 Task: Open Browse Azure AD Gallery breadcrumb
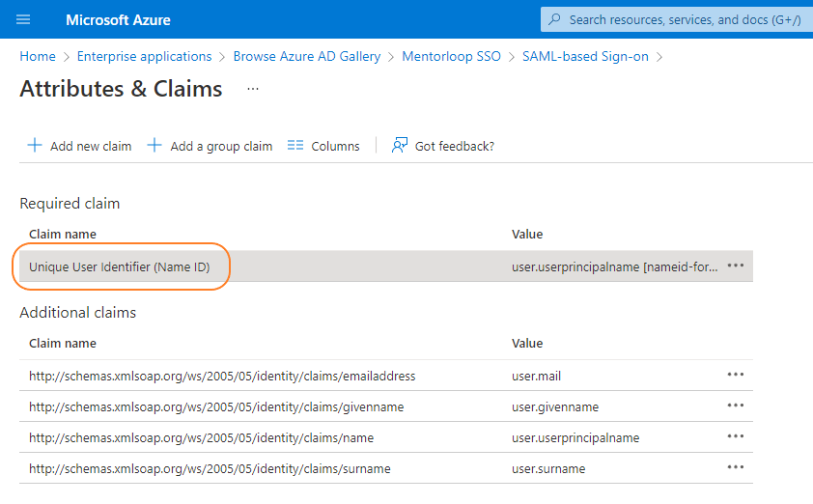(x=307, y=57)
